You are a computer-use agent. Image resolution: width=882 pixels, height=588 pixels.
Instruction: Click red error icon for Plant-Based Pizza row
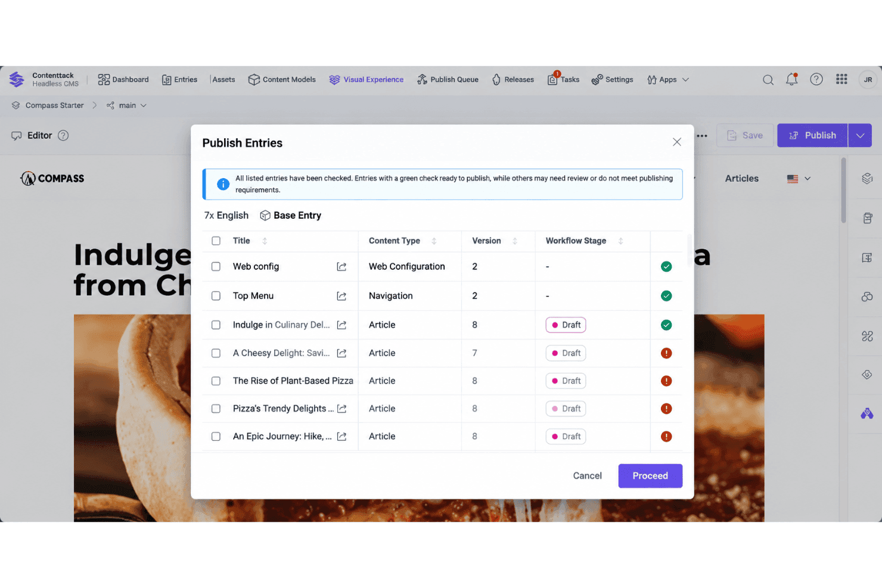pos(666,381)
